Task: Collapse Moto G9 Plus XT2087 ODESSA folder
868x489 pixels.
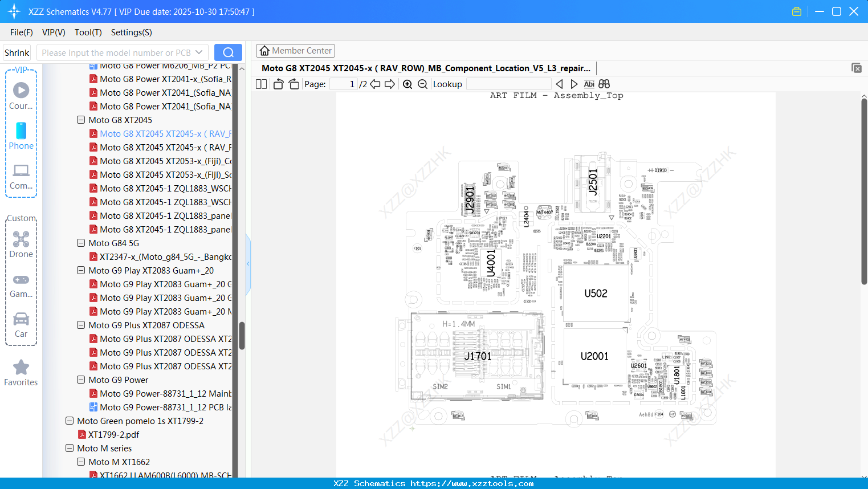Action: point(81,325)
